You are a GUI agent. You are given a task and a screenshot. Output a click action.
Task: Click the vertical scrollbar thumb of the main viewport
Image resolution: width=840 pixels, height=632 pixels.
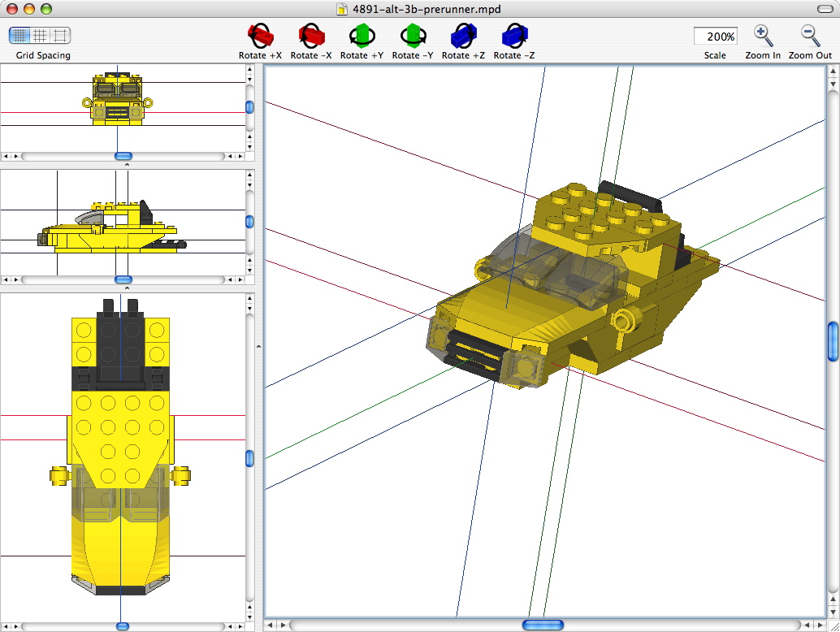832,342
